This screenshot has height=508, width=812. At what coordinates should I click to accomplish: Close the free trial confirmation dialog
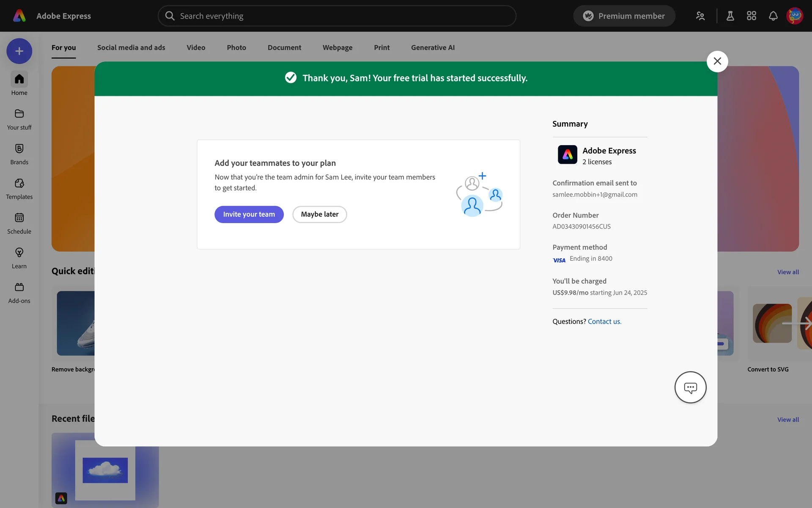[717, 61]
